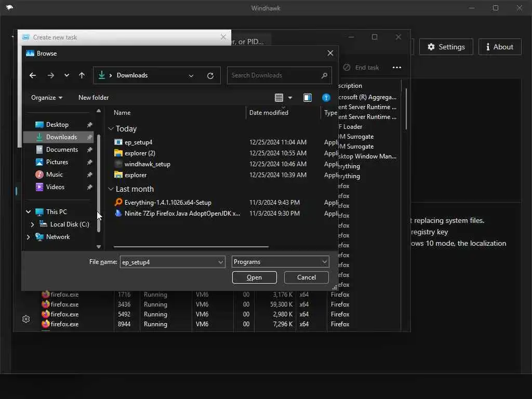Open the File name dropdown arrow

220,262
